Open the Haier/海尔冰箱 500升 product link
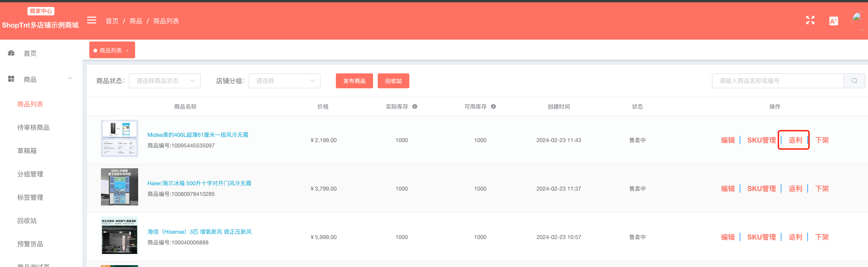This screenshot has width=868, height=267. click(x=199, y=183)
